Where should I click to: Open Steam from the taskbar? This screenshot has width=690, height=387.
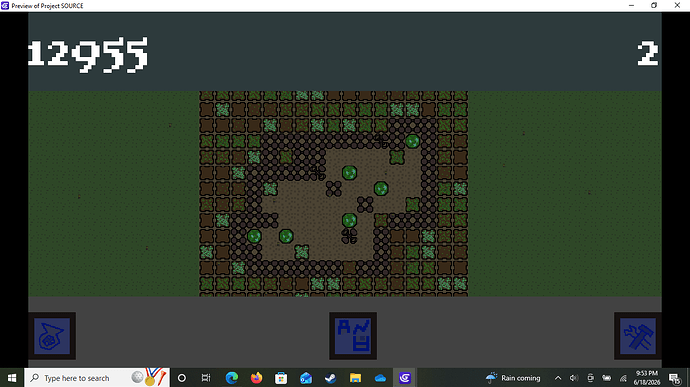(x=330, y=378)
